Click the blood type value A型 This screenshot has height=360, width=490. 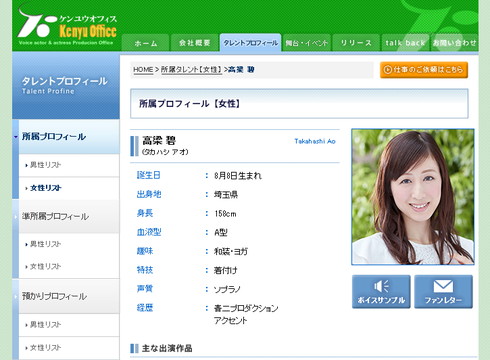pyautogui.click(x=221, y=232)
